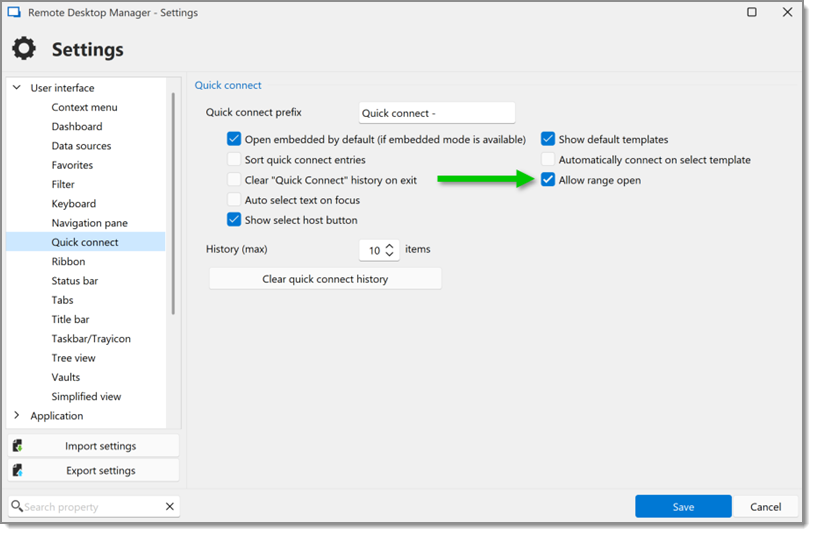The width and height of the screenshot is (814, 534).
Task: Open Title bar settings
Action: [70, 320]
